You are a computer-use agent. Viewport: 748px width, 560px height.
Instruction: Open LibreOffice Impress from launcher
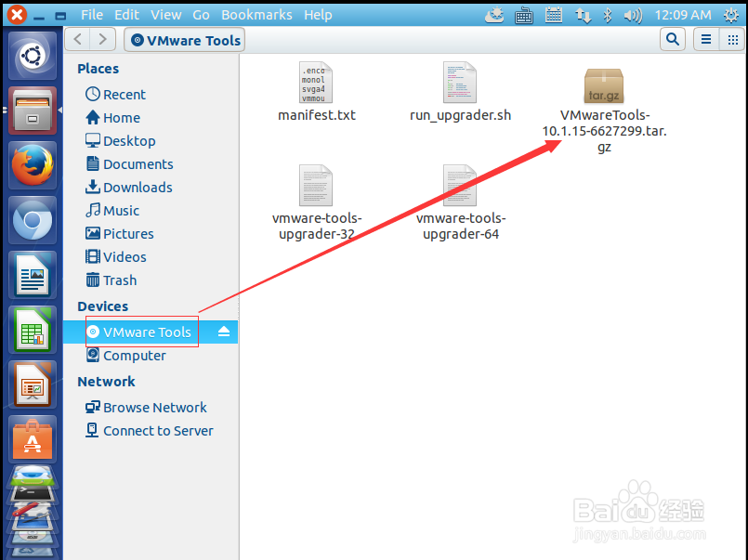pyautogui.click(x=33, y=384)
